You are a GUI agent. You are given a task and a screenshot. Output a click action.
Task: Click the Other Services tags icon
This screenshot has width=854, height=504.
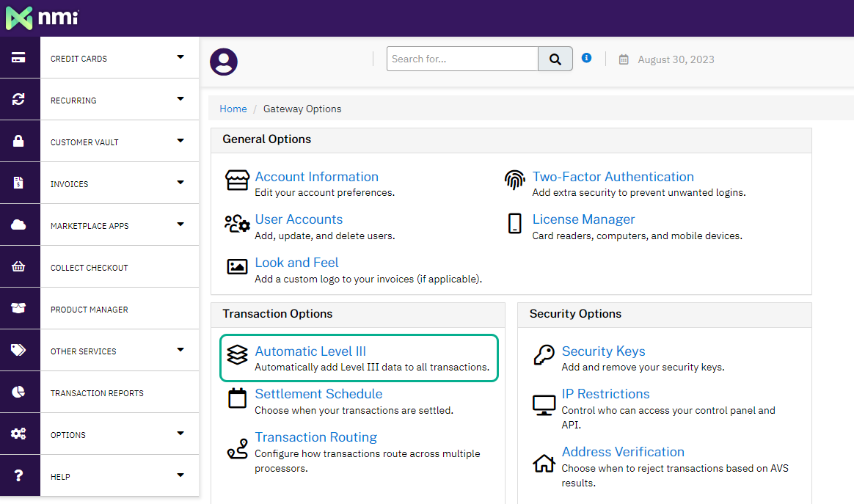click(x=18, y=350)
